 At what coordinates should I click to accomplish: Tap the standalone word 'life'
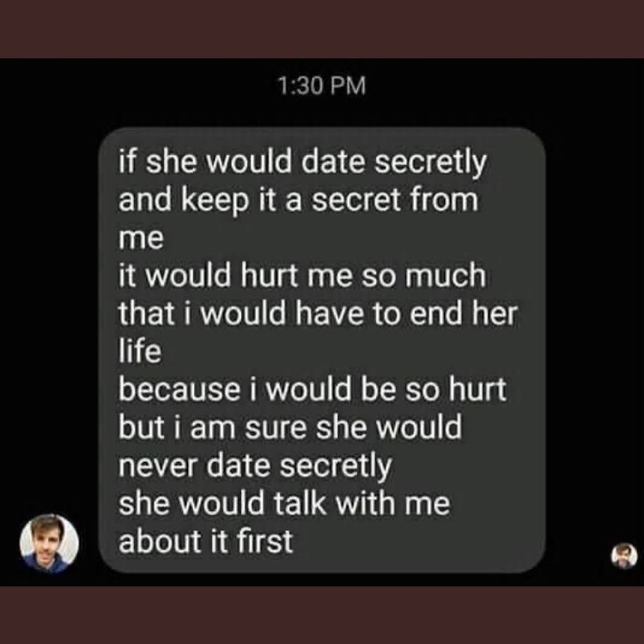coord(140,352)
